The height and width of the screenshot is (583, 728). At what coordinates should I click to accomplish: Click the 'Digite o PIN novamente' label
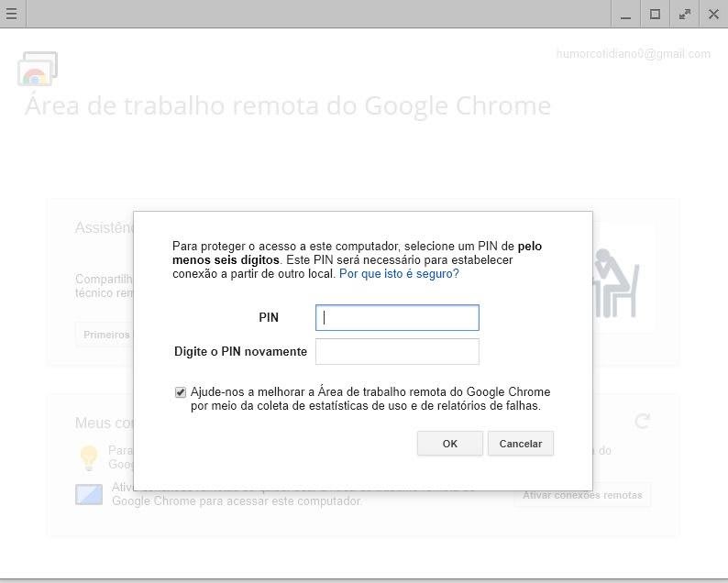(240, 351)
